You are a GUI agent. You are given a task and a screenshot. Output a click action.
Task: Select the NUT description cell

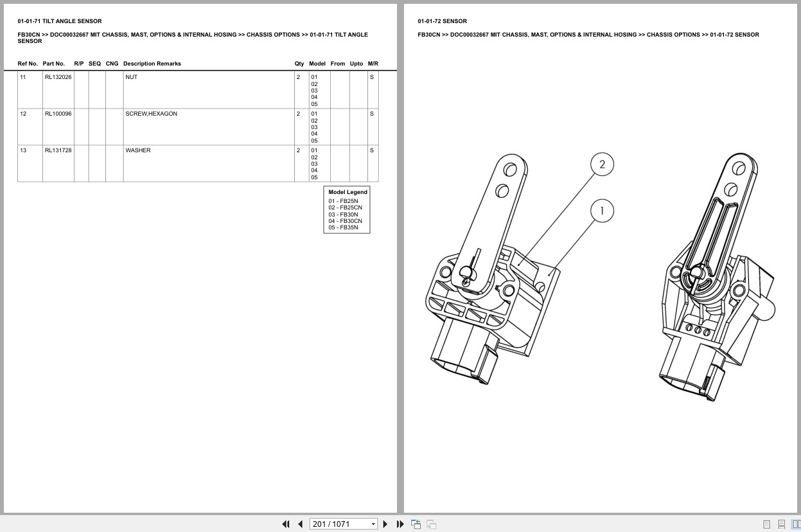[x=209, y=90]
